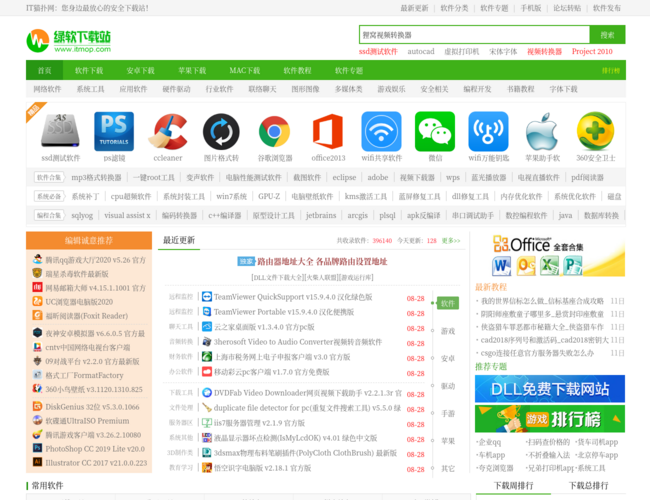650x500 pixels.
Task: Click the ssd测试软件 drive icon
Action: [x=60, y=131]
